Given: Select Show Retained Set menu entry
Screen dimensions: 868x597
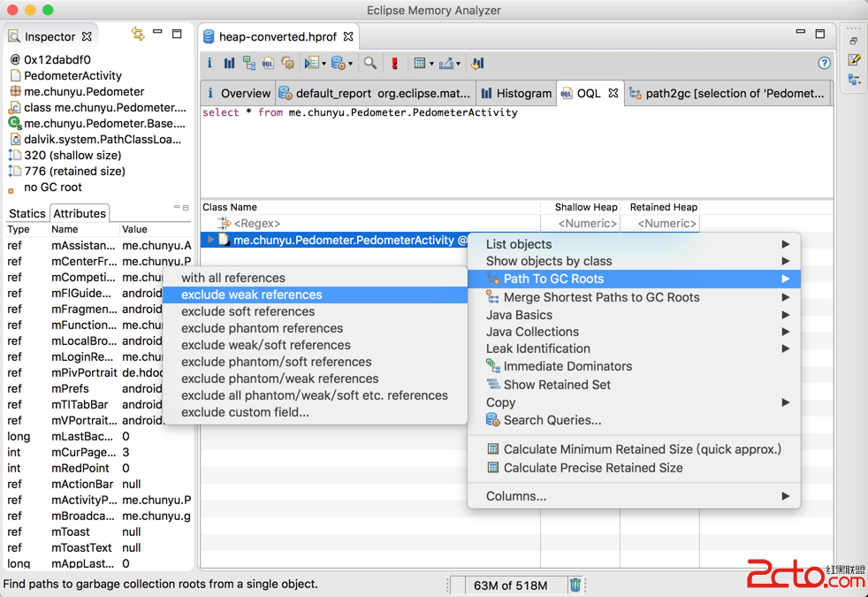Looking at the screenshot, I should (557, 385).
